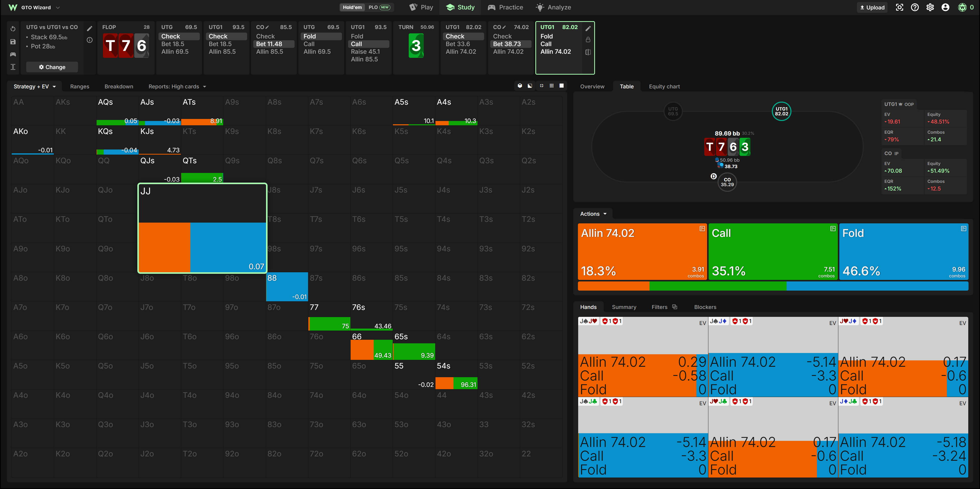Open the user account profile icon
The image size is (980, 489).
click(x=945, y=7)
